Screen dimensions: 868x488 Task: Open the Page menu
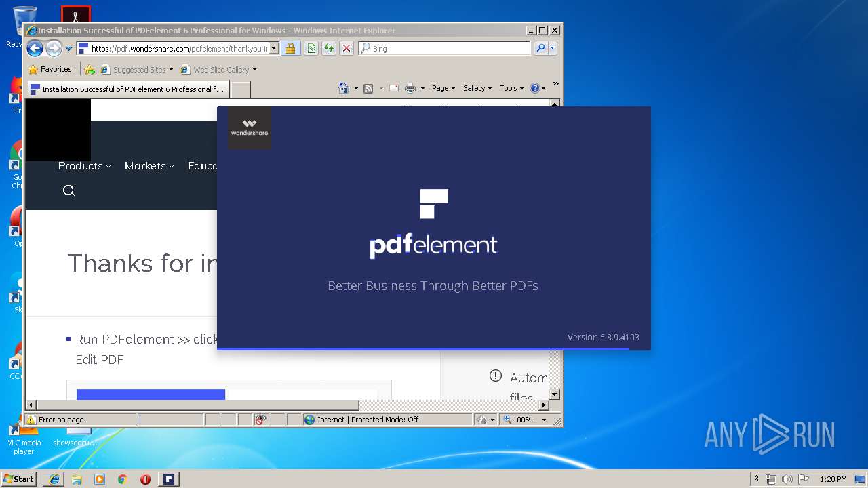[443, 88]
